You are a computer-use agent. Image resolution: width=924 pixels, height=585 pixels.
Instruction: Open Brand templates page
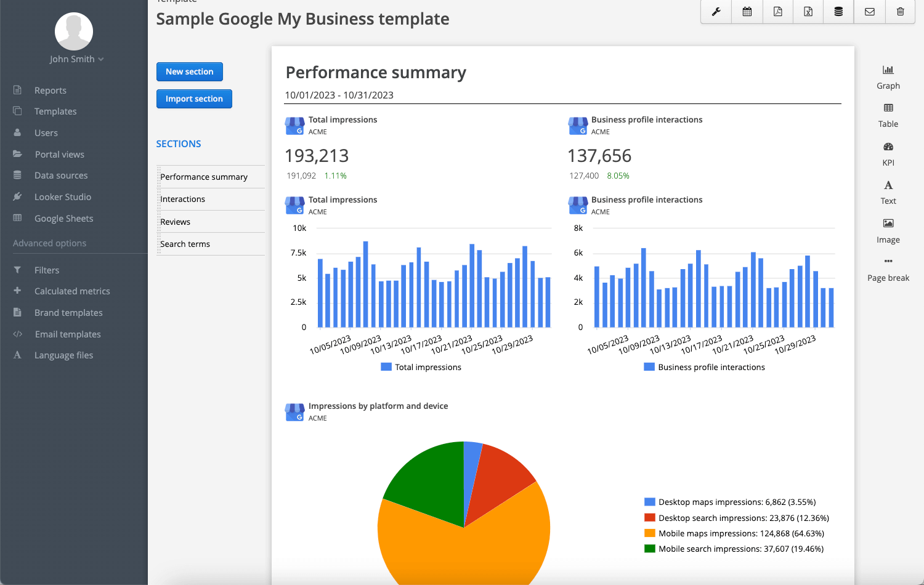(68, 313)
